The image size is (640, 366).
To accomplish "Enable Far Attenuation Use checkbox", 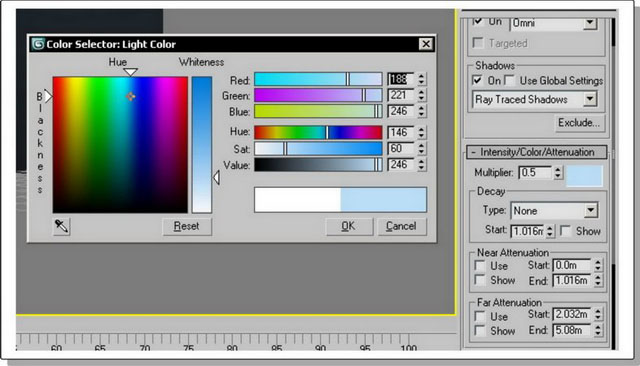I will pyautogui.click(x=480, y=316).
